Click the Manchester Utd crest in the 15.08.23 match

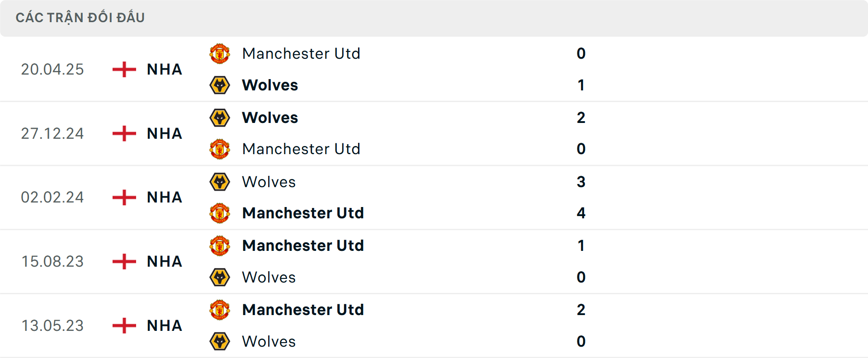click(220, 245)
